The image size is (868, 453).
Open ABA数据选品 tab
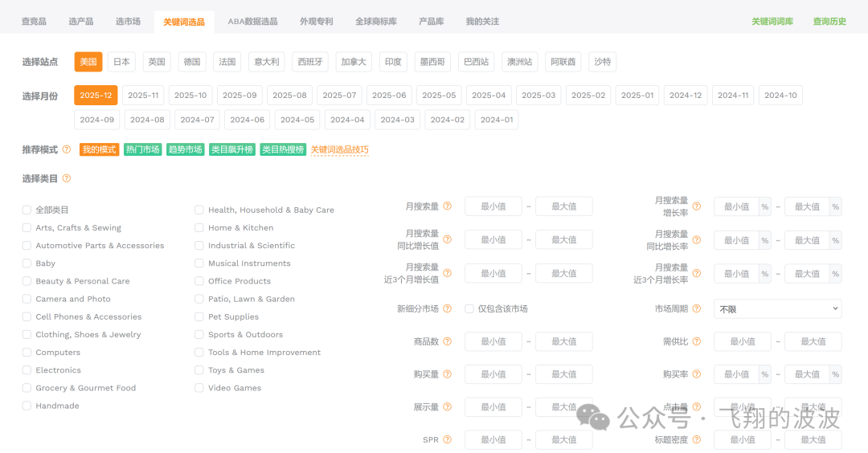pyautogui.click(x=252, y=22)
